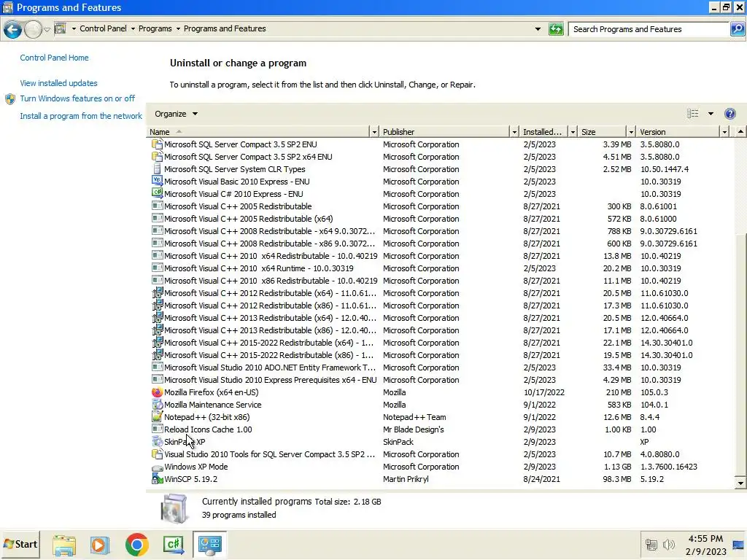The height and width of the screenshot is (560, 747).
Task: Sort by the Size column header
Action: (602, 132)
